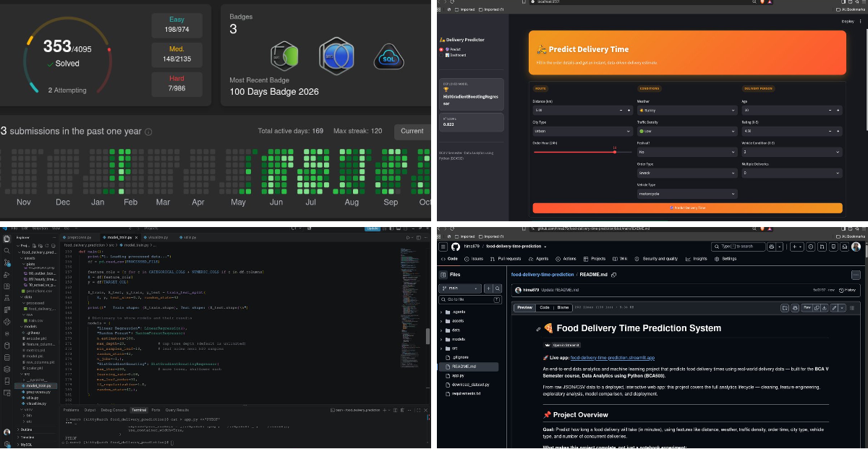The image size is (868, 449).
Task: Click the search icon in GitHub Files panel
Action: coord(497,288)
